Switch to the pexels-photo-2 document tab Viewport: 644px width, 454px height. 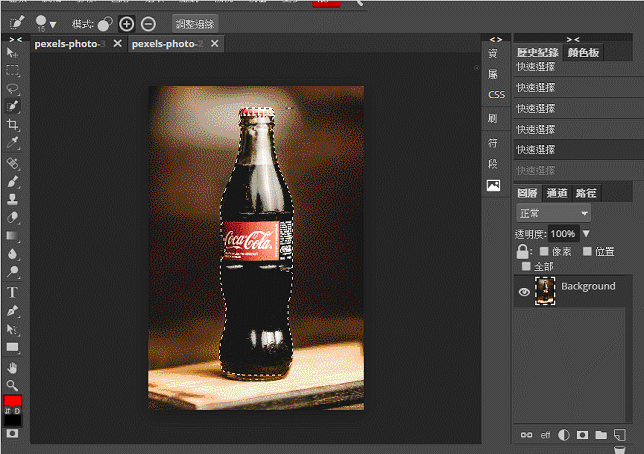[x=167, y=44]
